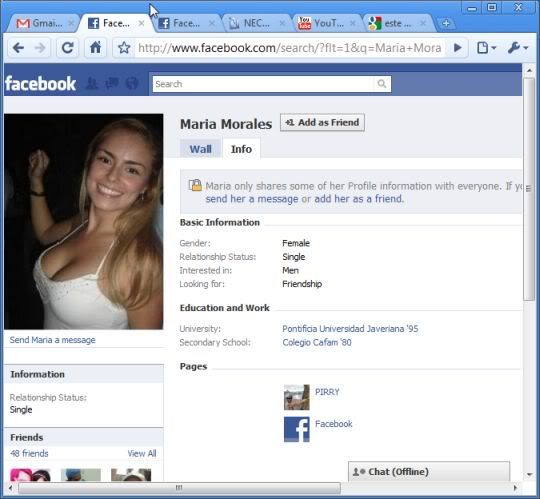The image size is (540, 499).
Task: Click the horizontal scrollbar left arrow
Action: [11, 488]
